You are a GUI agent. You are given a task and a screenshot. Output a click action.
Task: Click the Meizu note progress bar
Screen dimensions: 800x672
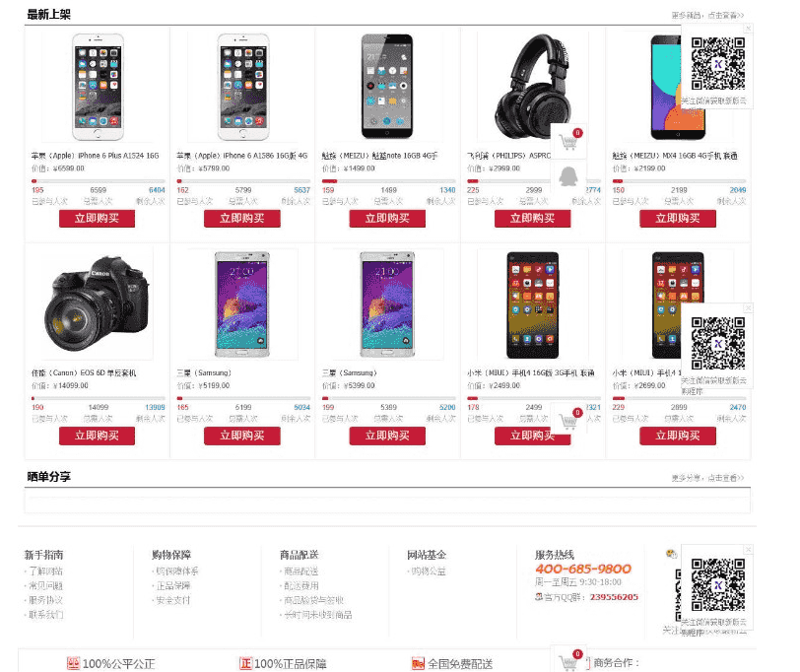click(x=388, y=181)
